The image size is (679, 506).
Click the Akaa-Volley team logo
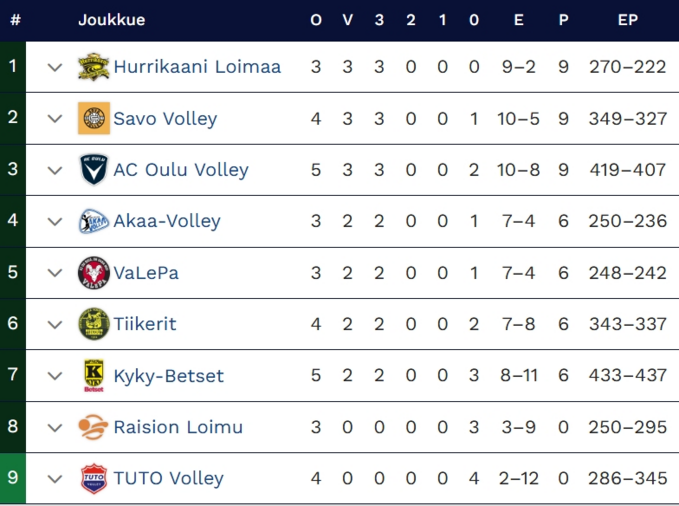[93, 221]
